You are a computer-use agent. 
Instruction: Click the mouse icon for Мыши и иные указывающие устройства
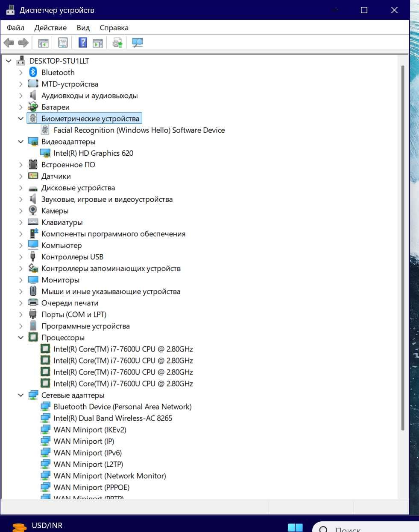(33, 291)
